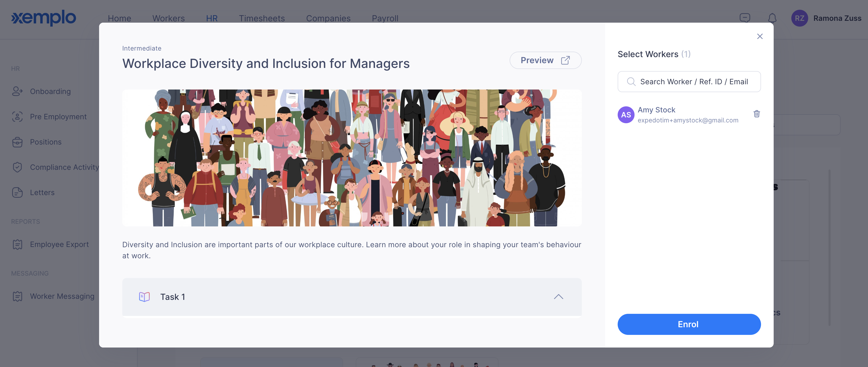Click the expedotim+amystock@gmail.com email
The height and width of the screenshot is (367, 868).
688,120
